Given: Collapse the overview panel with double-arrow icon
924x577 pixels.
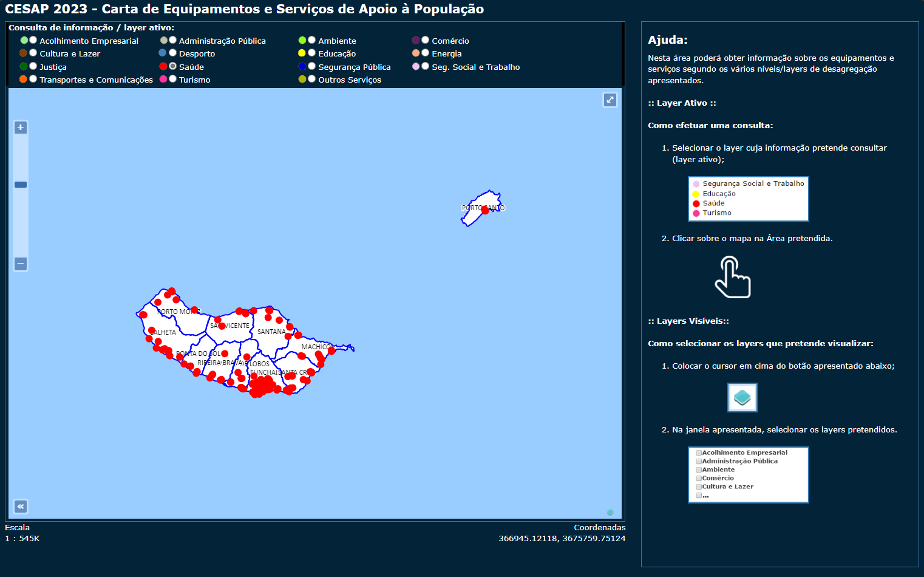Looking at the screenshot, I should [21, 507].
